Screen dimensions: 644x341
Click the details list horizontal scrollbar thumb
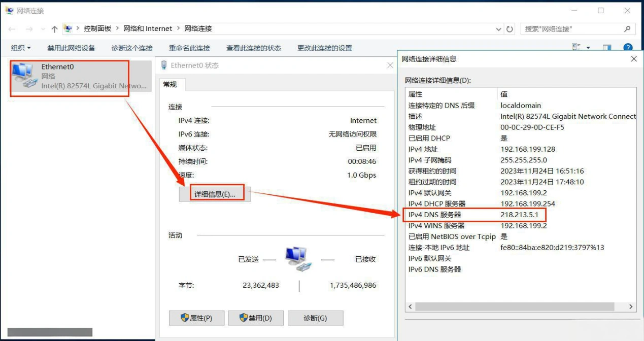515,306
